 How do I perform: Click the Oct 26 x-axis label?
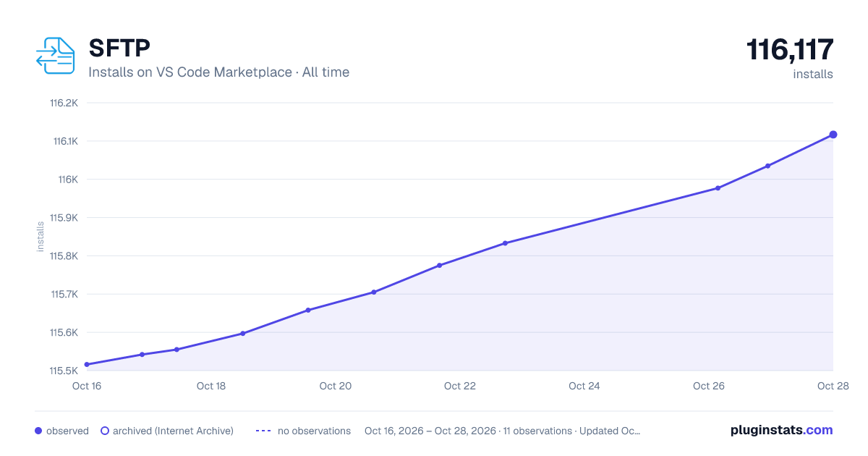point(709,386)
